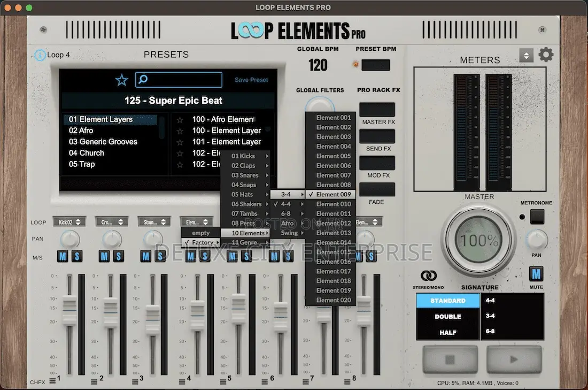Viewport: 588px width, 390px height.
Task: Toggle the Preset BPM indicator light
Action: point(355,65)
